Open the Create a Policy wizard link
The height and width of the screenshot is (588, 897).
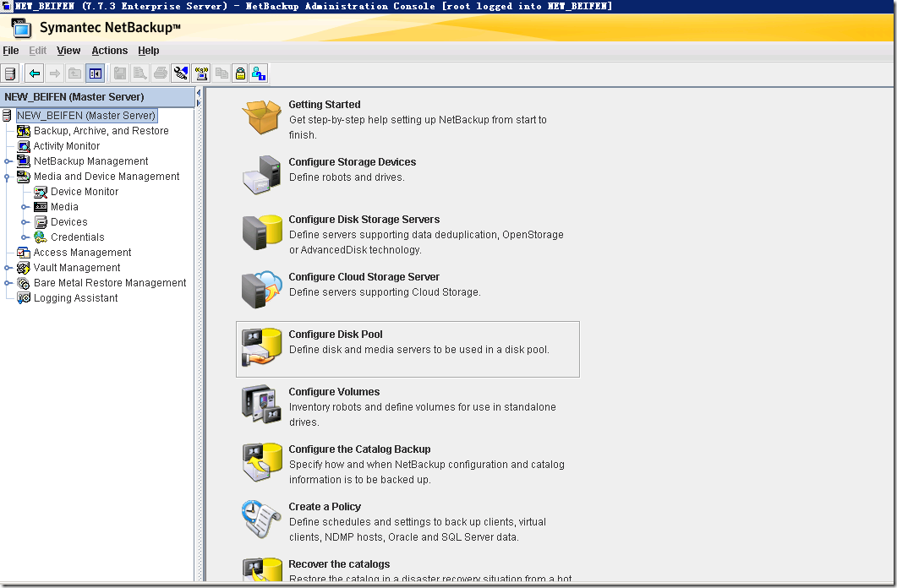[x=325, y=507]
